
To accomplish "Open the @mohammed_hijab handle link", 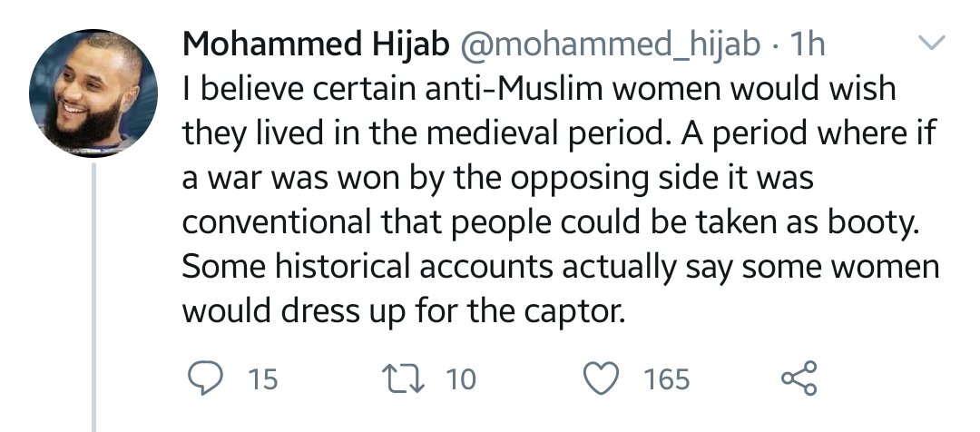I will click(x=613, y=44).
